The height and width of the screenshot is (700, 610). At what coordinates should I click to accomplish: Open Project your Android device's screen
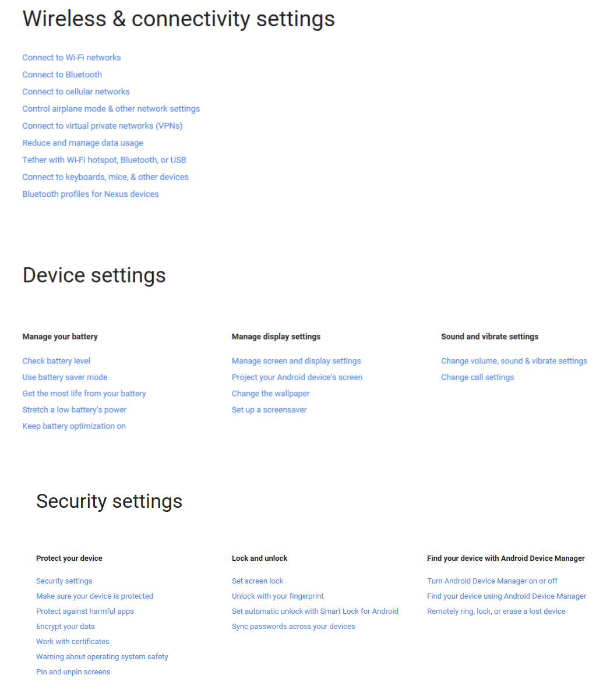pyautogui.click(x=297, y=377)
